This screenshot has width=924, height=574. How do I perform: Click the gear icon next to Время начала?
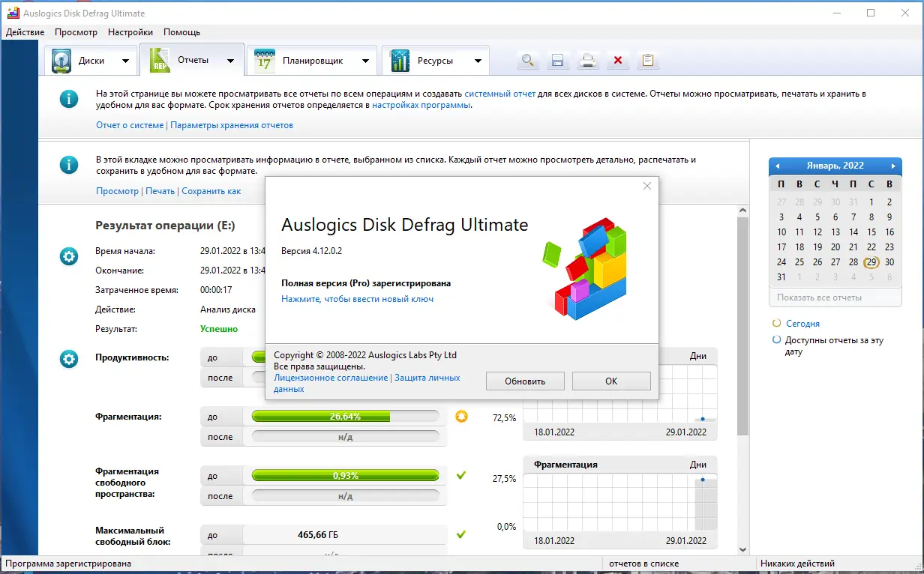click(x=69, y=257)
